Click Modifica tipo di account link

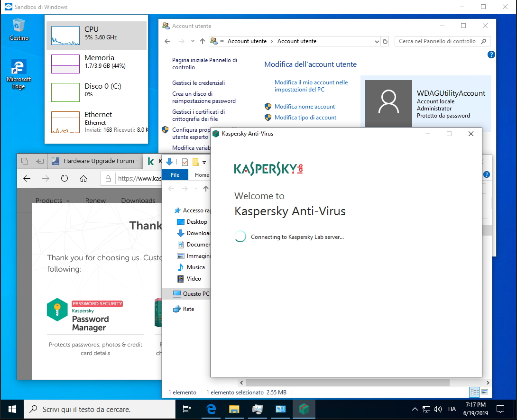305,118
